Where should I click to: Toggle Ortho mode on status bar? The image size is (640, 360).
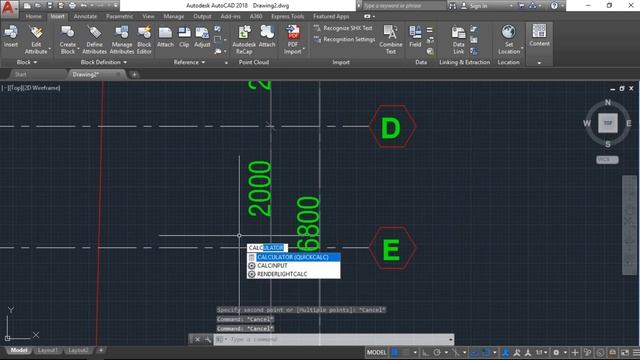click(425, 352)
